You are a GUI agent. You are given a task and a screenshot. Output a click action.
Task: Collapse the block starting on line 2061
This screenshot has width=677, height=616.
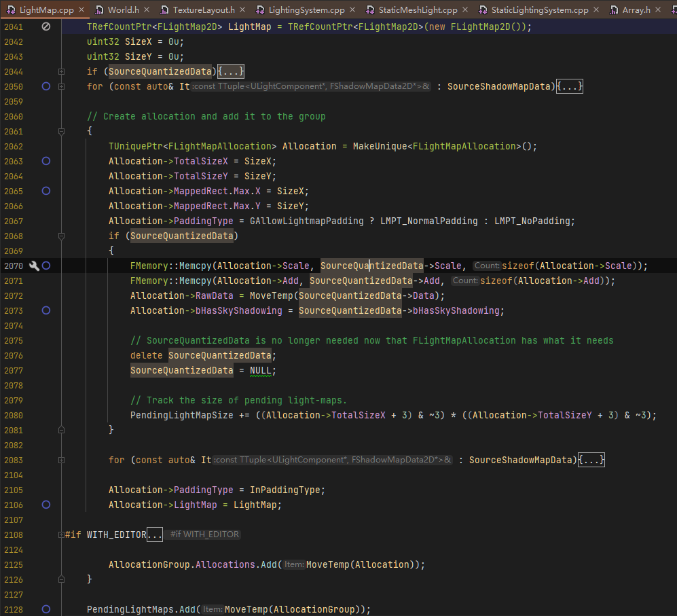point(61,131)
